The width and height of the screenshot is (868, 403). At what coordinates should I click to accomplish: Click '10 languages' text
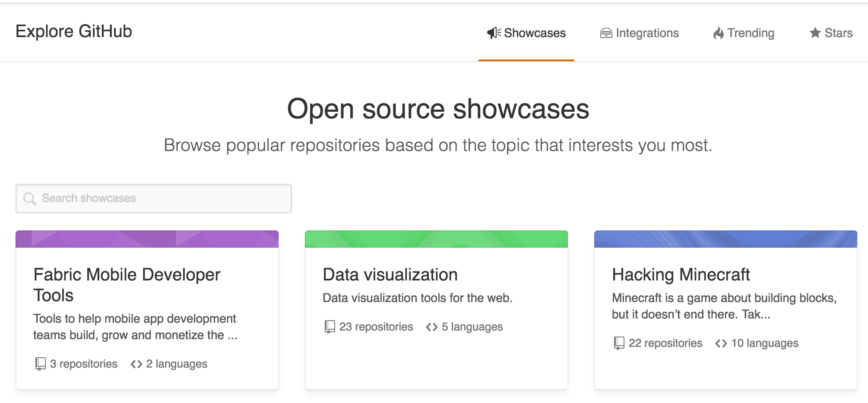[x=765, y=343]
